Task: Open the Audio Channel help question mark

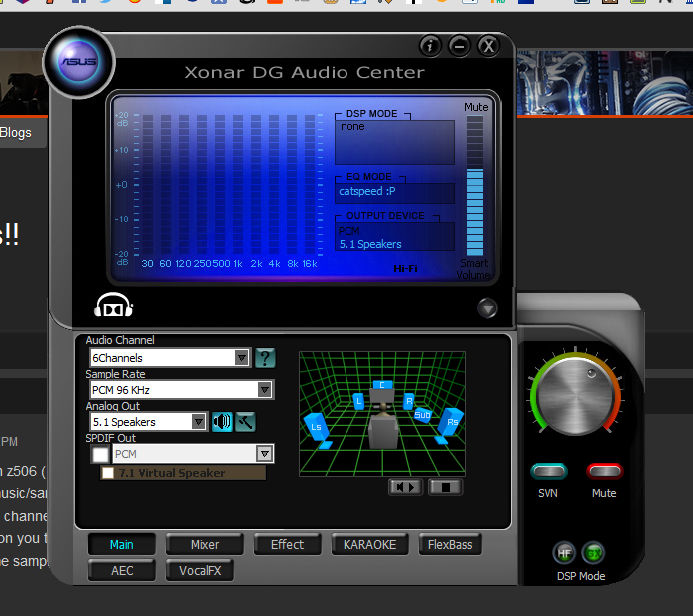Action: (x=265, y=358)
